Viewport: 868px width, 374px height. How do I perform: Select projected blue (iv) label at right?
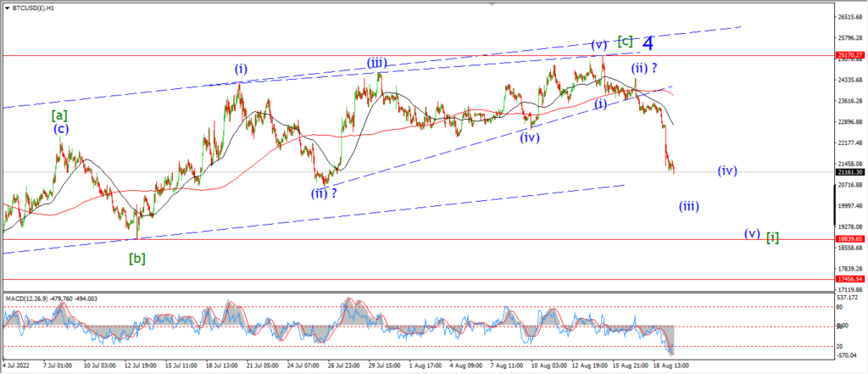(x=727, y=170)
